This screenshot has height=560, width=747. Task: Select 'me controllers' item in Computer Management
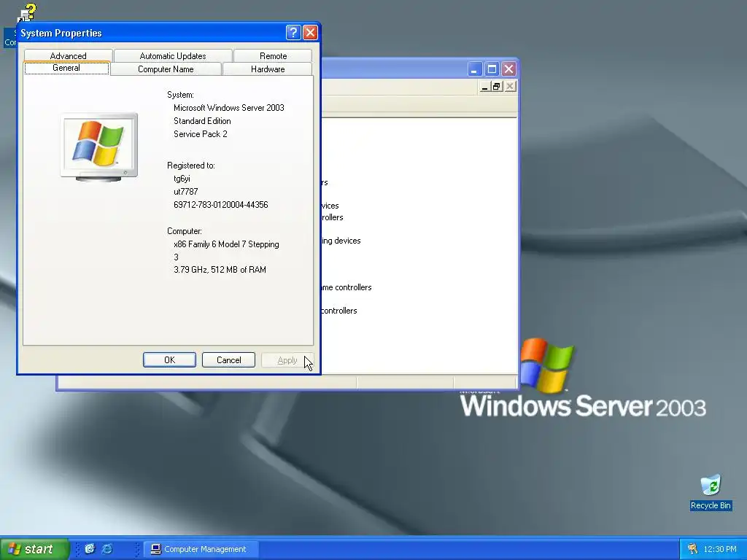[347, 287]
